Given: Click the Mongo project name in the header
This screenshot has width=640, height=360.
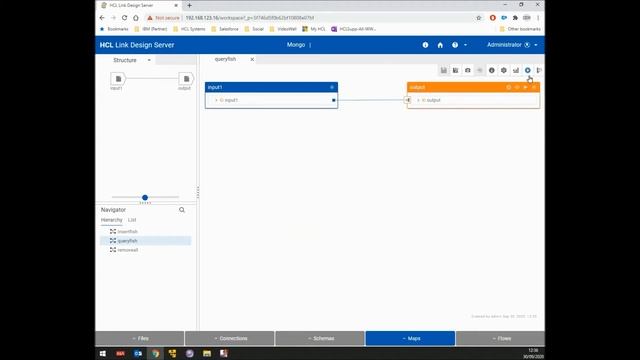Looking at the screenshot, I should tap(296, 45).
